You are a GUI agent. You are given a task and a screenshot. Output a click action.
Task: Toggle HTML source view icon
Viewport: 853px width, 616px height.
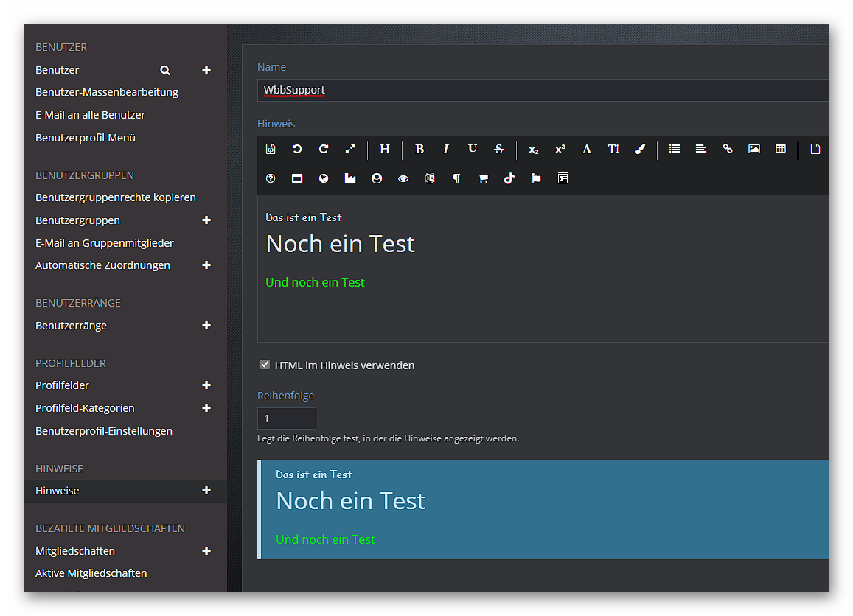(271, 149)
